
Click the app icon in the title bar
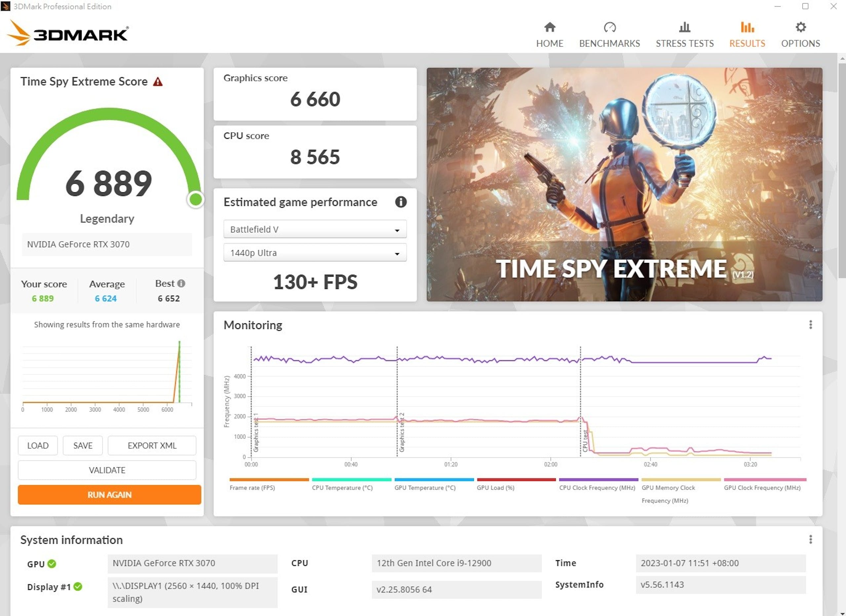pyautogui.click(x=6, y=6)
